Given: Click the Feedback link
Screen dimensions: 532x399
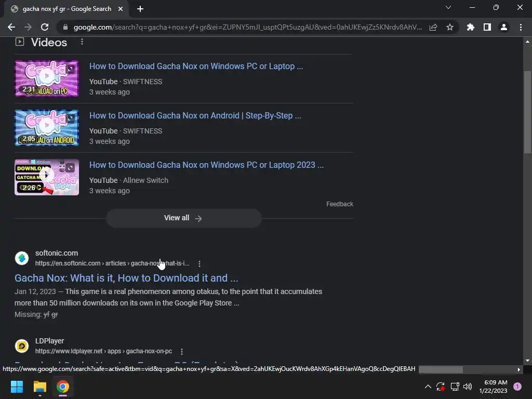Looking at the screenshot, I should click(340, 204).
